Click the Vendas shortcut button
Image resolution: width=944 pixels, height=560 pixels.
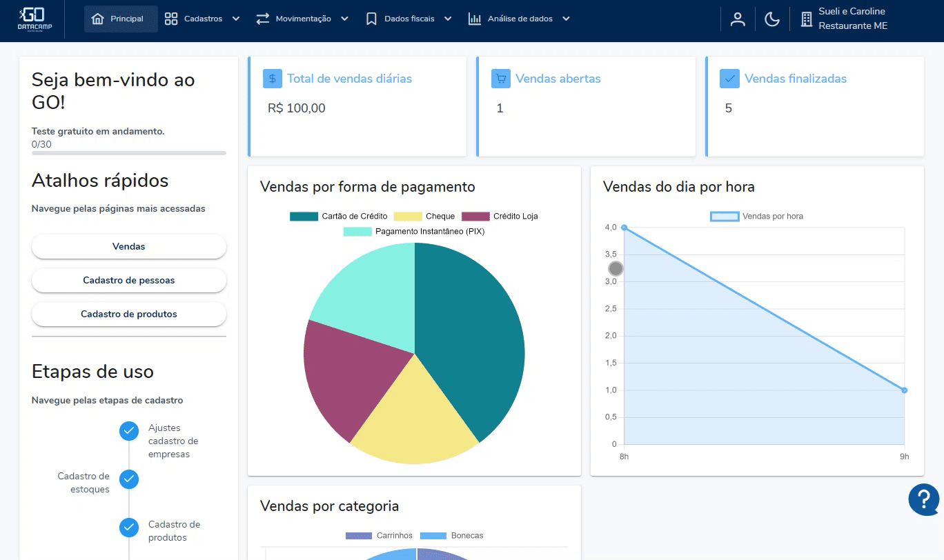tap(129, 246)
